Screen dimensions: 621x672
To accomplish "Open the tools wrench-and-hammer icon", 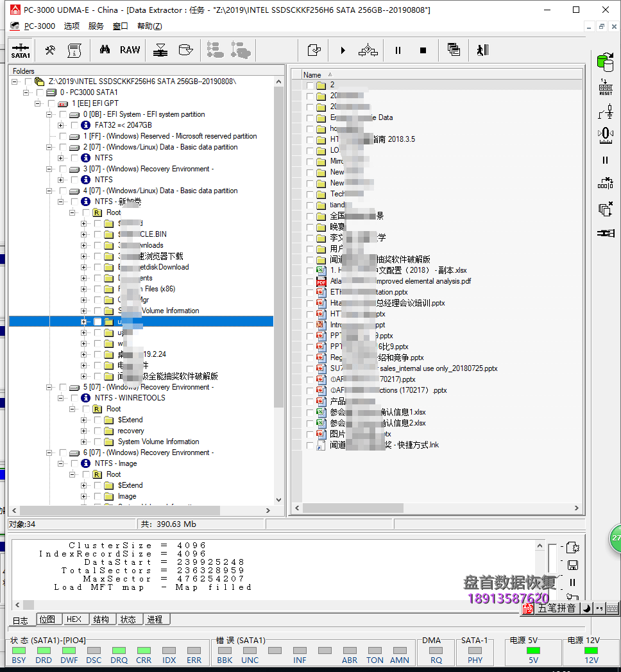I will click(x=50, y=50).
